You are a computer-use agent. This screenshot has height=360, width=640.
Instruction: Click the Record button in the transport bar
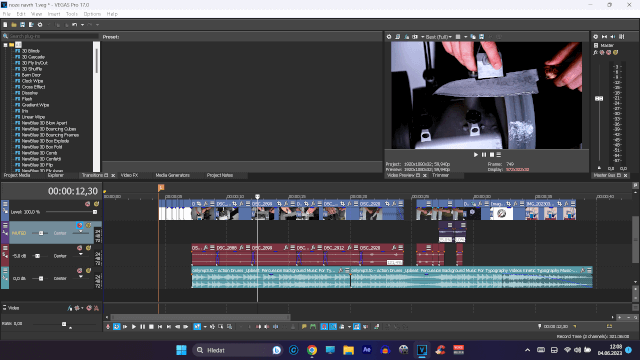108,327
